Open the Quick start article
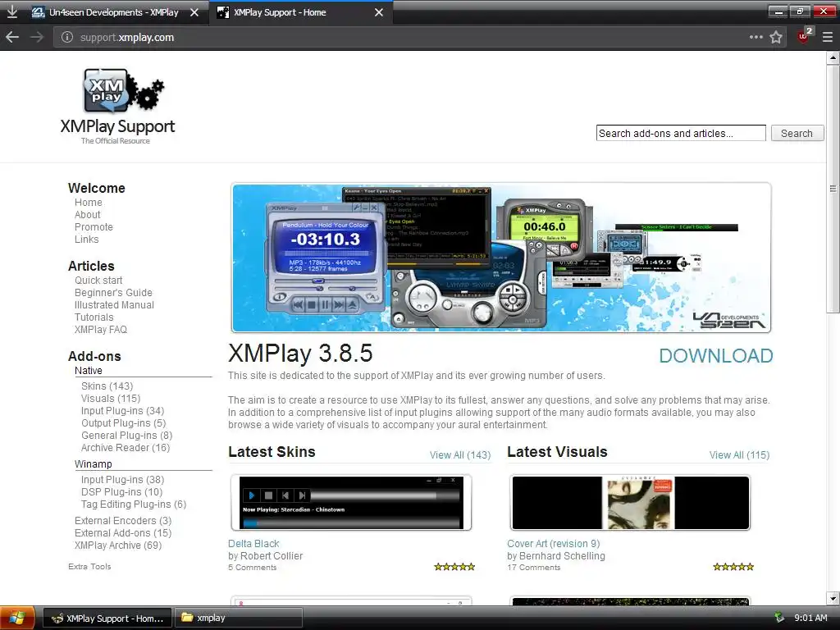840x630 pixels. (98, 281)
